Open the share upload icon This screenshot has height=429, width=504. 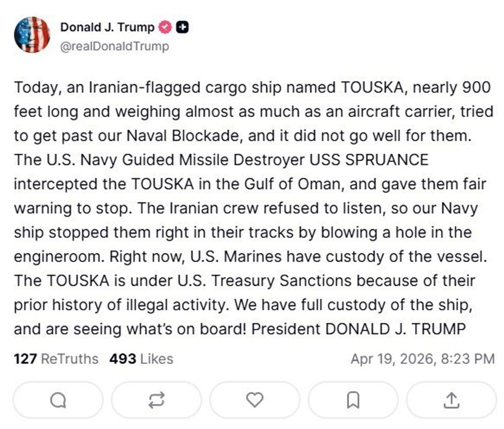point(451,400)
